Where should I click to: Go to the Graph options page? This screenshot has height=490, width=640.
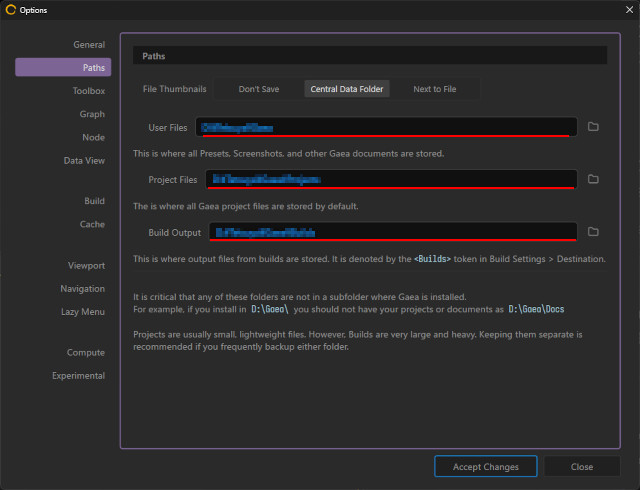[92, 114]
